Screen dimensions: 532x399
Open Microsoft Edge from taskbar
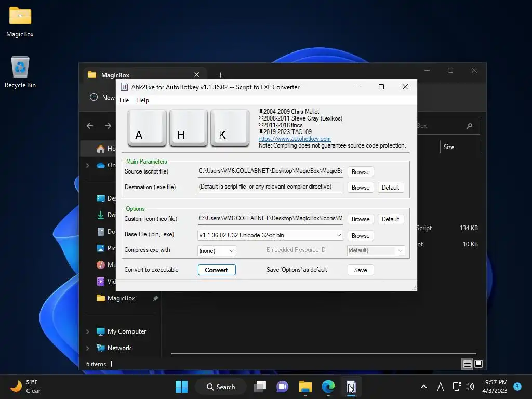coord(328,387)
